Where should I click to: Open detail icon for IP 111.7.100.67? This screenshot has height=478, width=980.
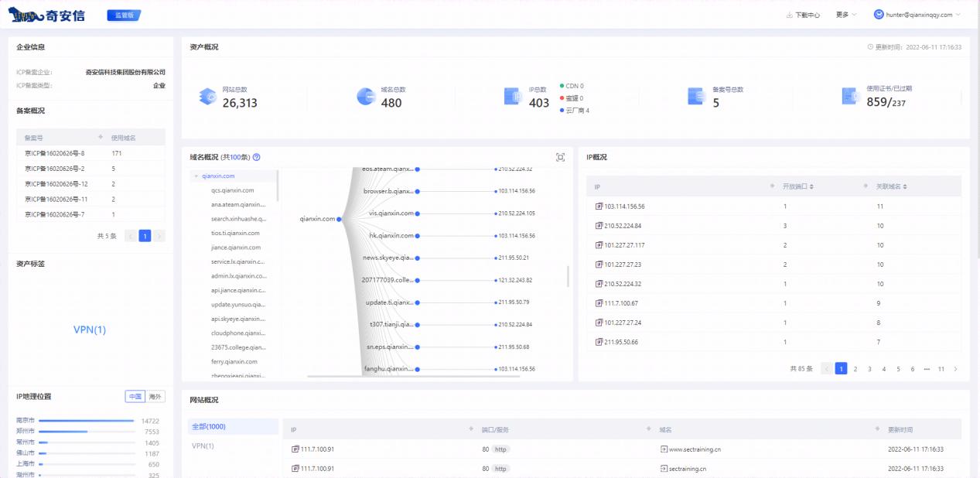coord(599,303)
